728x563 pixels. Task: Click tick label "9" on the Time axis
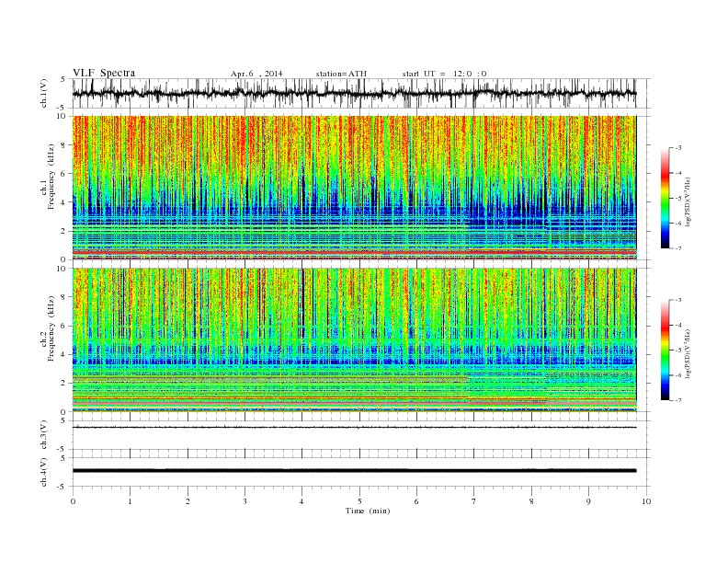tap(588, 501)
